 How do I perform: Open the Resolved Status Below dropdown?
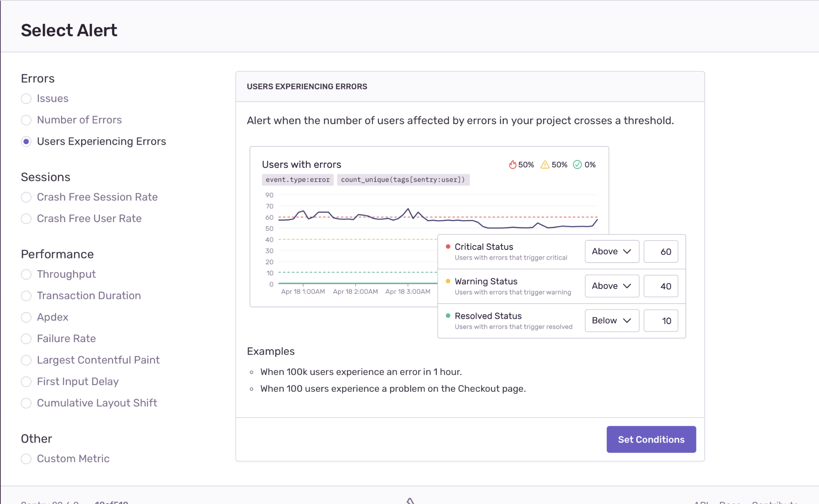611,320
